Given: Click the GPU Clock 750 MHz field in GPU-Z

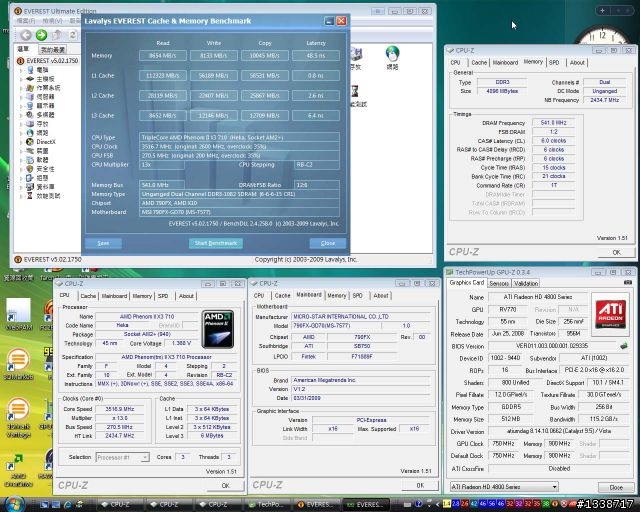Looking at the screenshot, I should [x=503, y=444].
